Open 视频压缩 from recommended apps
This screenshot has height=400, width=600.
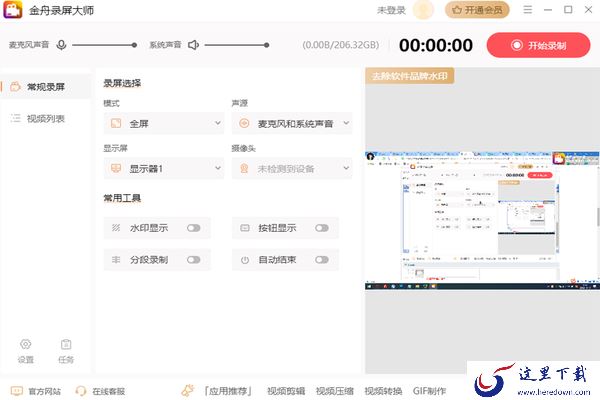click(x=334, y=391)
